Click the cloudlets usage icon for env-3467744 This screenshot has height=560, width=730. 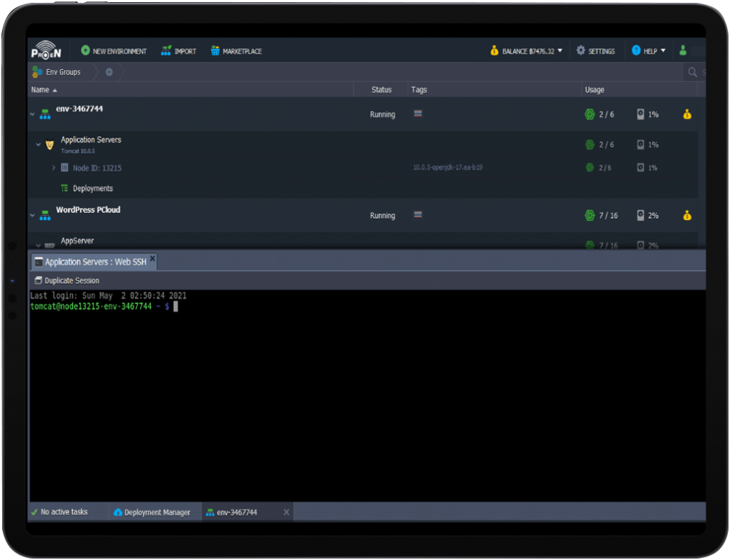click(x=590, y=114)
